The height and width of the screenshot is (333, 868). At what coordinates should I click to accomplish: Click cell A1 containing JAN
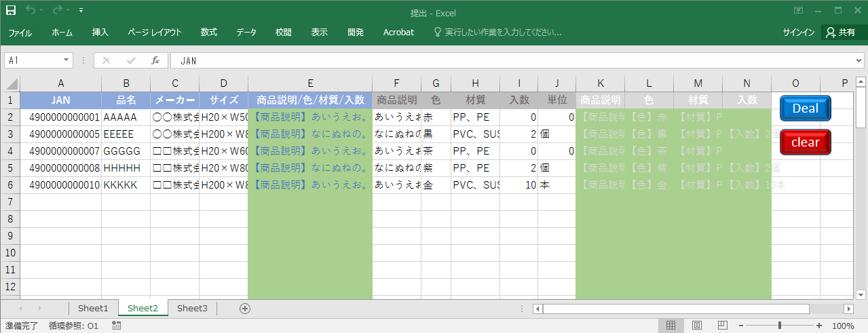61,100
